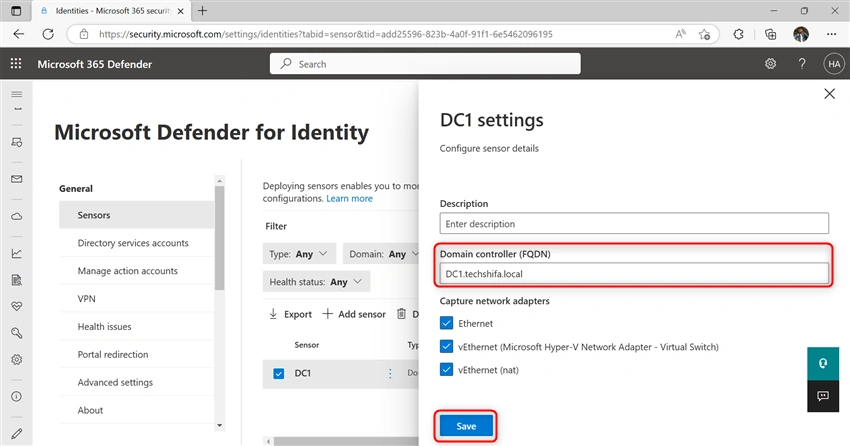
Task: Open Email & collaboration envelope icon in sidebar
Action: click(x=17, y=179)
